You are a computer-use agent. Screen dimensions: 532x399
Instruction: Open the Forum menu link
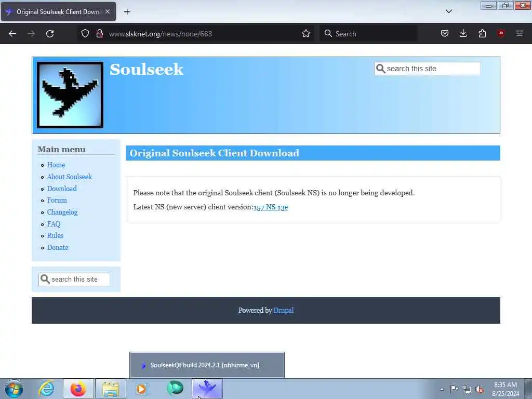[57, 200]
